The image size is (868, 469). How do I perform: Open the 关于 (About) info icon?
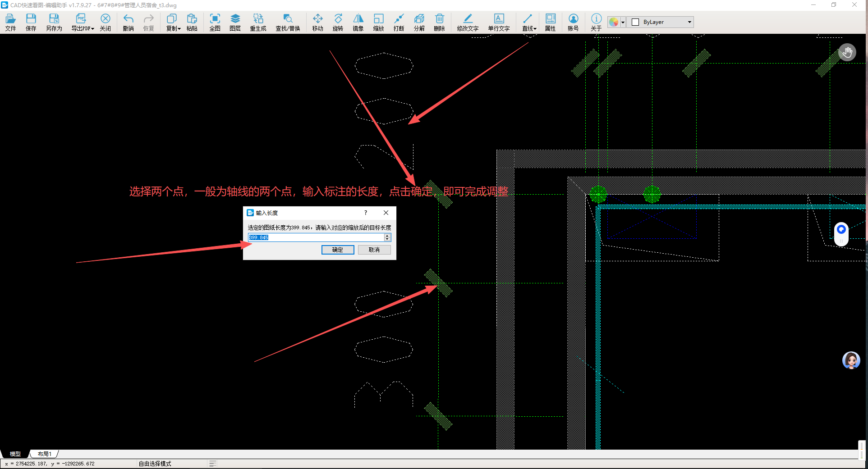pos(596,22)
